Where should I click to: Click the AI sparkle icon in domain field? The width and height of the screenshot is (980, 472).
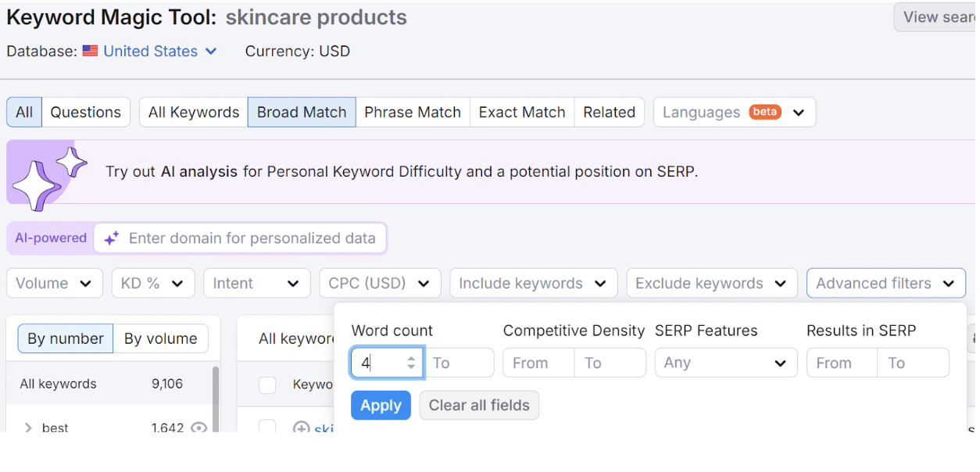(112, 238)
